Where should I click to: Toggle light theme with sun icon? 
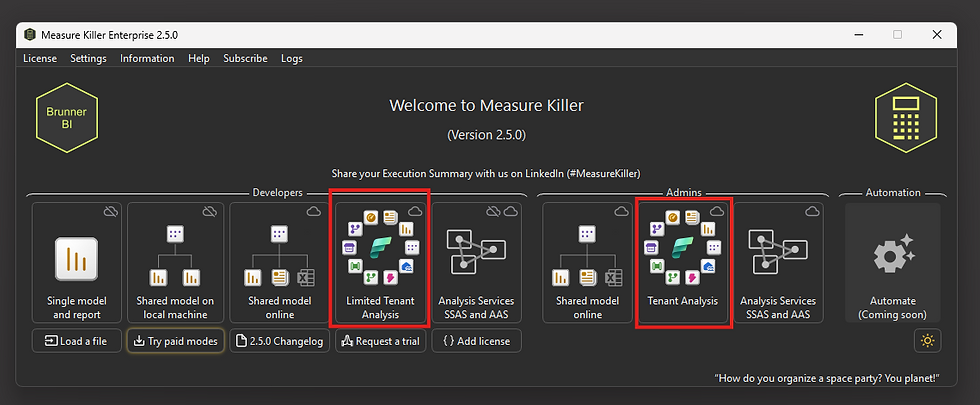(x=928, y=341)
